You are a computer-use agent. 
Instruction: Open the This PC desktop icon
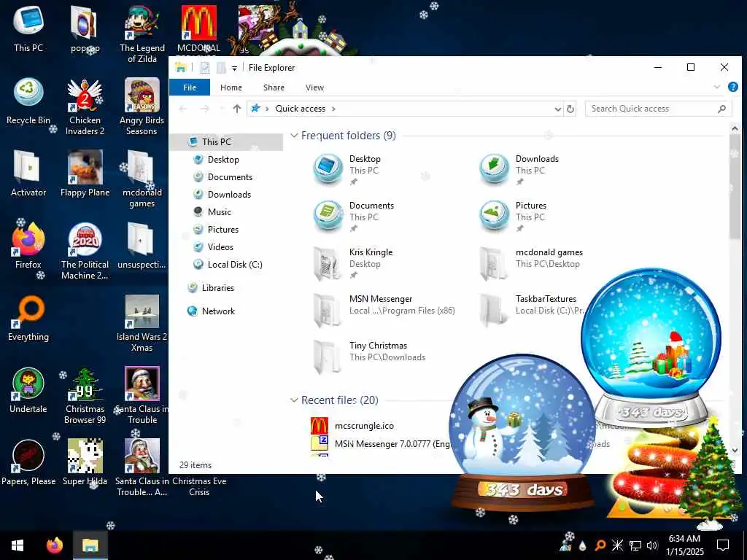(x=28, y=28)
